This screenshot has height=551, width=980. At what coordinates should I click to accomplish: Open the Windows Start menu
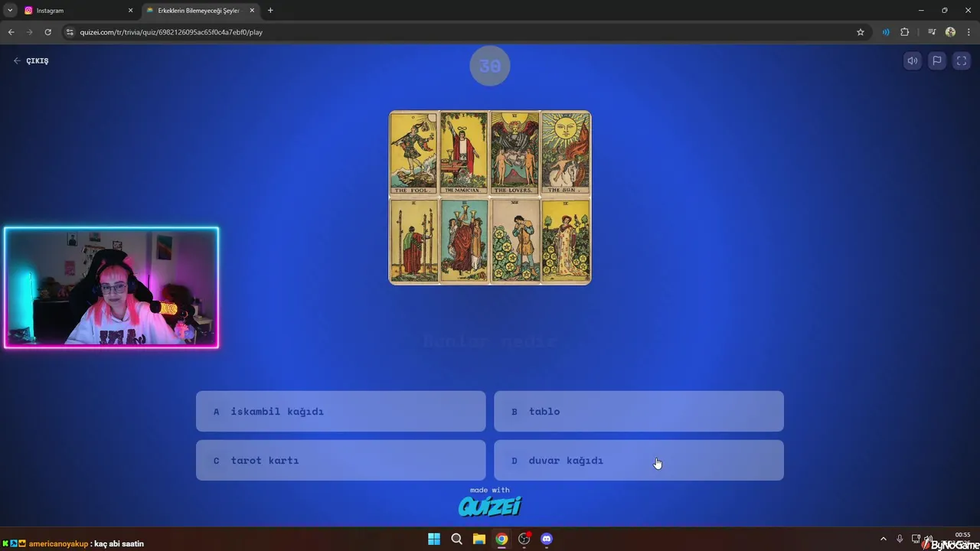point(434,539)
